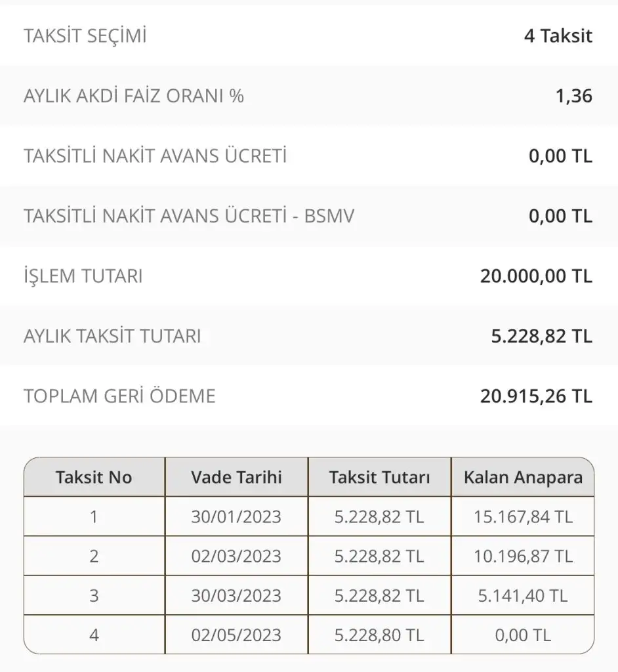Tap the "4 Taksit" installment selection value
This screenshot has width=618, height=672.
pyautogui.click(x=558, y=36)
